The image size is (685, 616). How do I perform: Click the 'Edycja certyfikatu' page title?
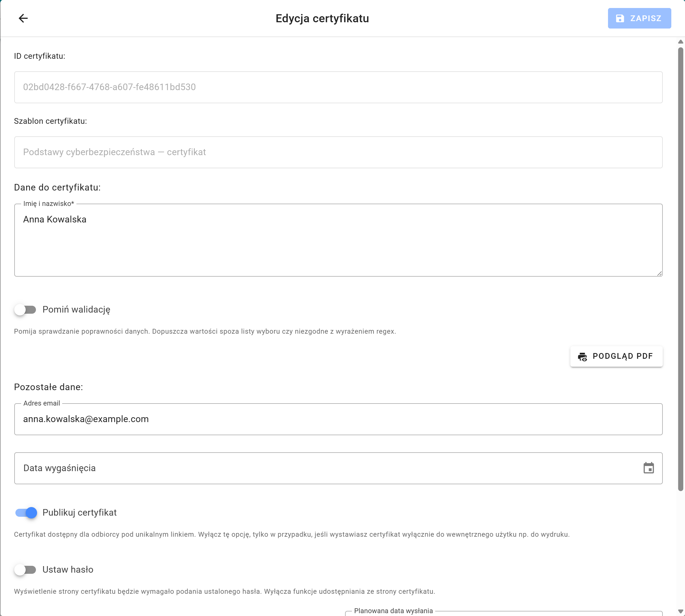pos(322,18)
